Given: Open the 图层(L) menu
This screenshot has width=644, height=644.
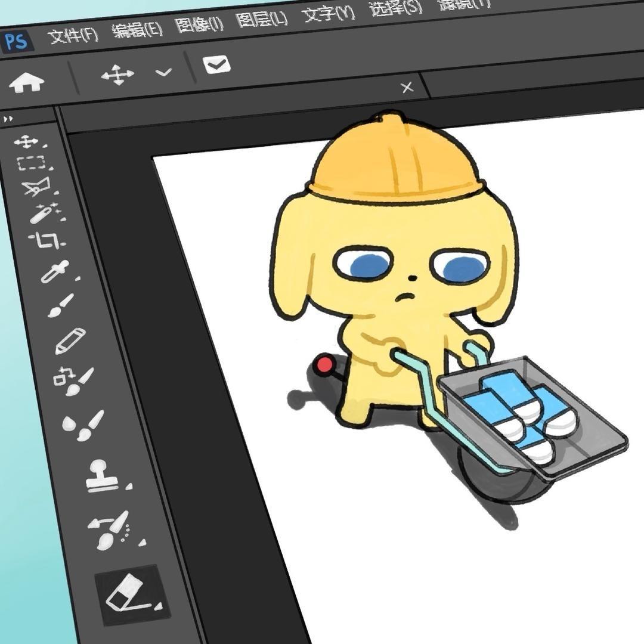Looking at the screenshot, I should pyautogui.click(x=262, y=19).
